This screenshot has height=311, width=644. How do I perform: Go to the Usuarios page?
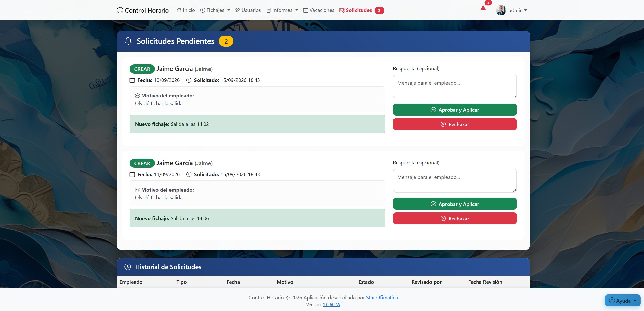point(248,10)
